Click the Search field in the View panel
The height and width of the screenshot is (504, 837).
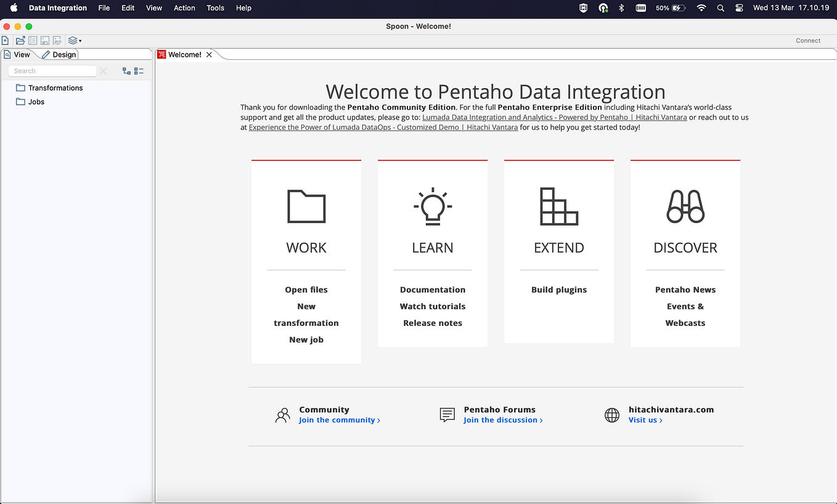coord(52,71)
